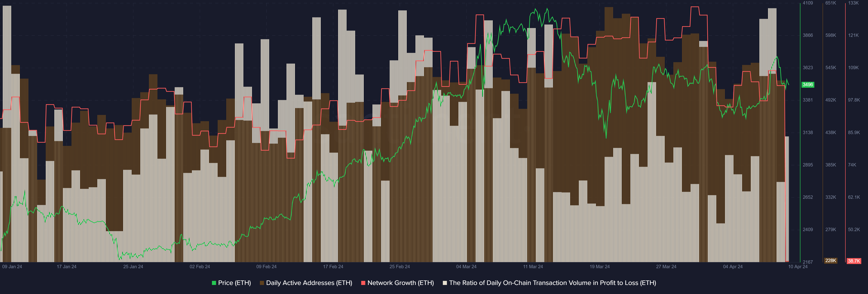The width and height of the screenshot is (868, 294).
Task: Click the 3866 price axis label
Action: pos(808,36)
